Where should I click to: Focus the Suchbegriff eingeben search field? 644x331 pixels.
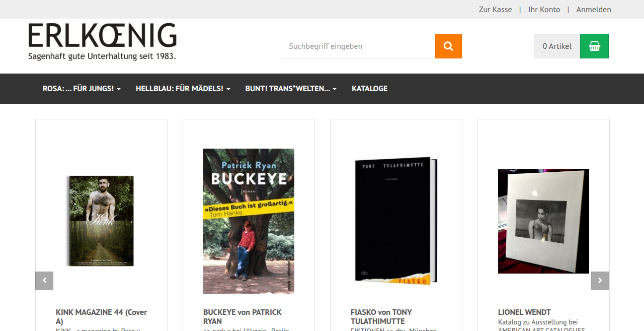[358, 46]
